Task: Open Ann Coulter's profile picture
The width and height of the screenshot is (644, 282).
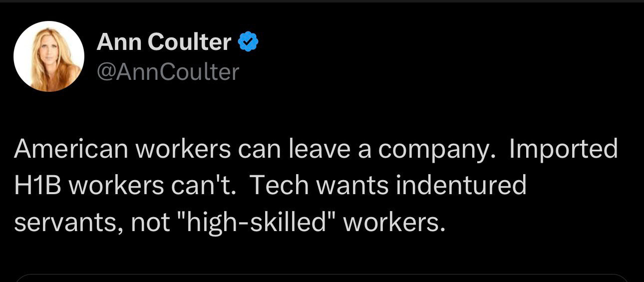Action: pyautogui.click(x=48, y=56)
